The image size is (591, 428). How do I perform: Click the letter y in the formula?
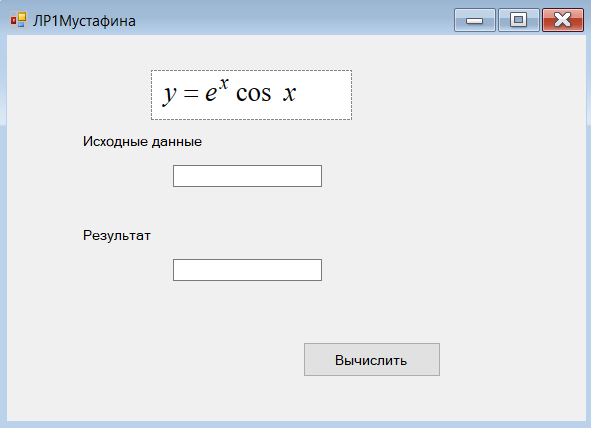(170, 95)
